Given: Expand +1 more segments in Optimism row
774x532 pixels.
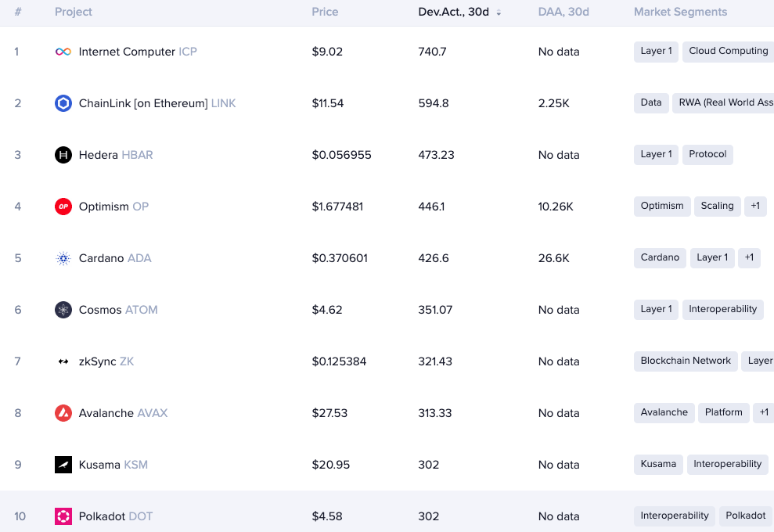Looking at the screenshot, I should pyautogui.click(x=755, y=206).
